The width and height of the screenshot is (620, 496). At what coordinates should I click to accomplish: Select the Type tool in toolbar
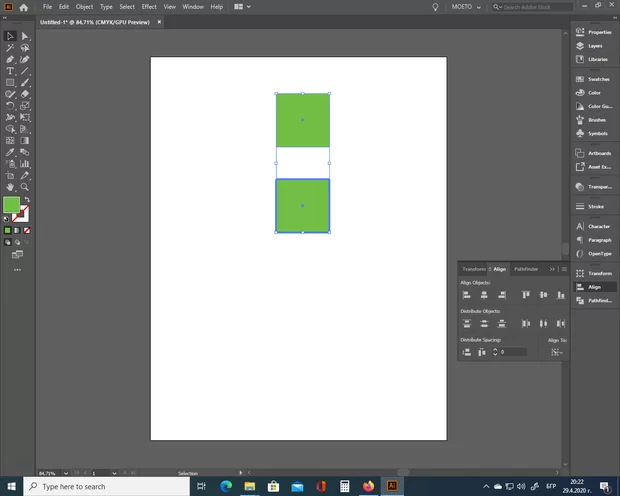(x=10, y=71)
